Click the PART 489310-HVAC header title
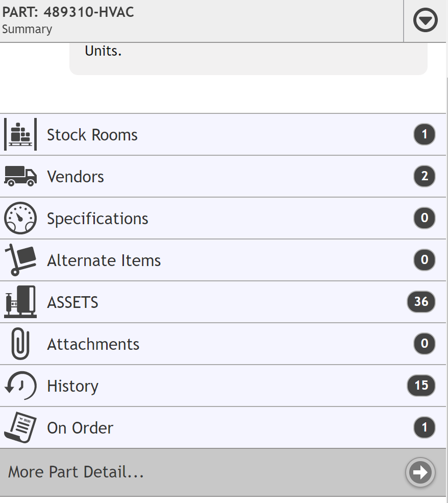This screenshot has width=448, height=503. tap(68, 12)
